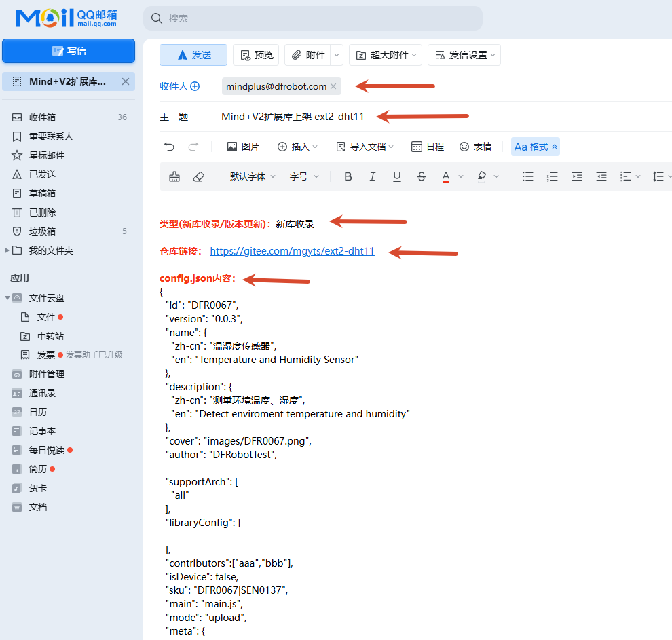Viewport: 672px width, 640px height.
Task: Toggle italic formatting
Action: coord(373,176)
